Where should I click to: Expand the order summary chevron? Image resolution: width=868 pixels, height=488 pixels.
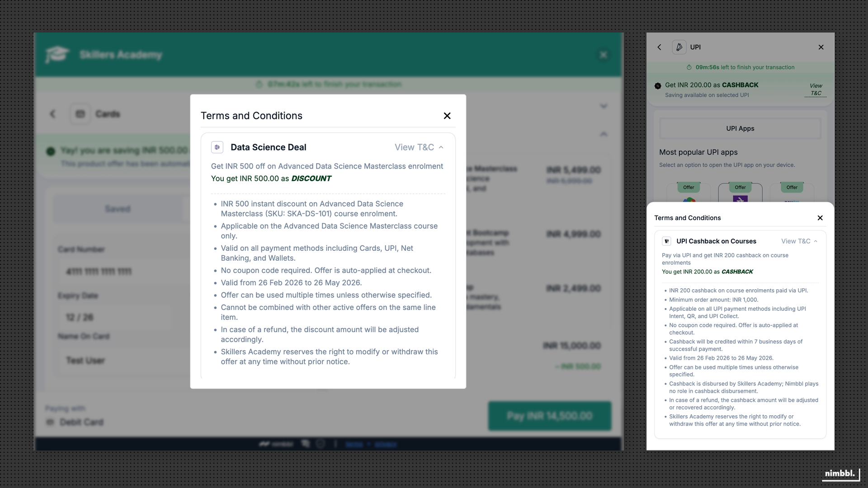pyautogui.click(x=604, y=107)
